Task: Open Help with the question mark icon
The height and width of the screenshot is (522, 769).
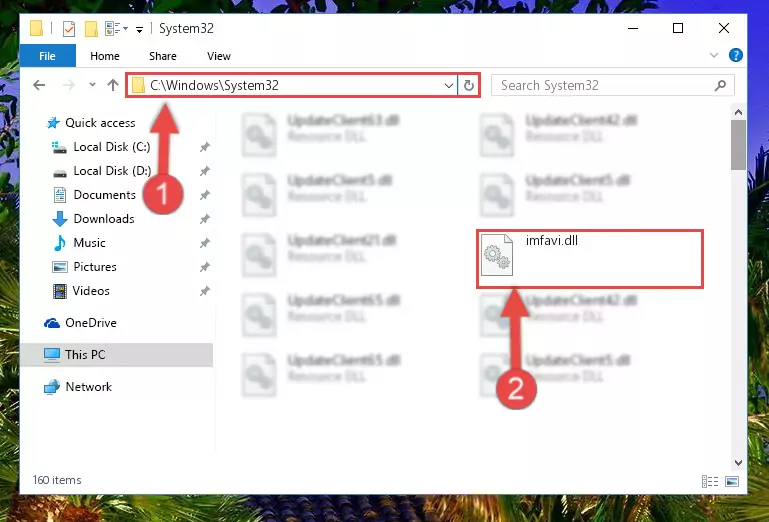Action: pyautogui.click(x=735, y=55)
